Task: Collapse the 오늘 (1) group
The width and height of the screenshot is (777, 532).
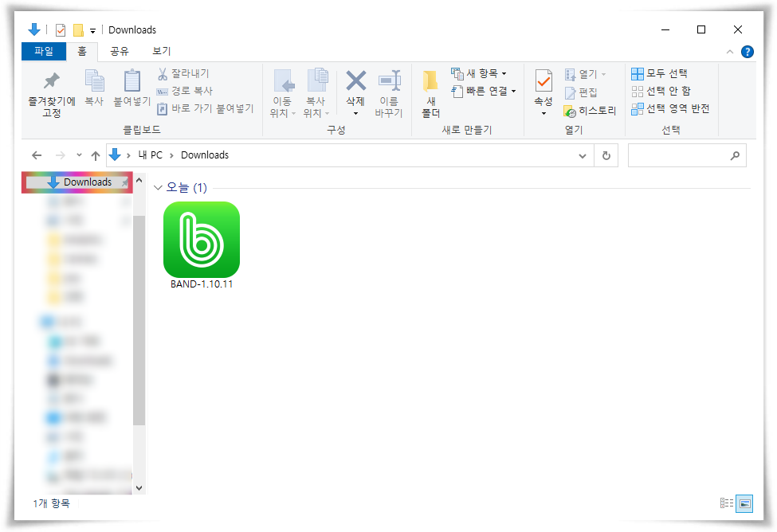Action: pyautogui.click(x=158, y=188)
